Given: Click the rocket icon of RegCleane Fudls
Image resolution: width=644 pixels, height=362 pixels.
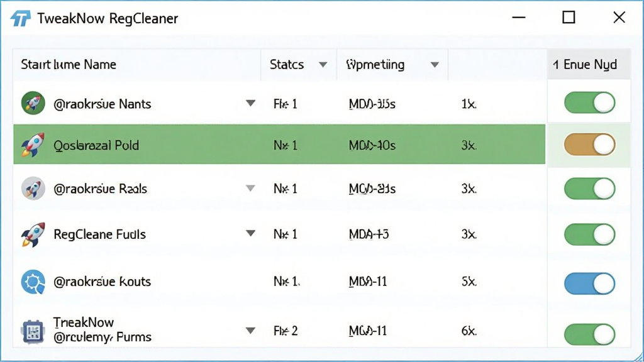Looking at the screenshot, I should pos(33,234).
